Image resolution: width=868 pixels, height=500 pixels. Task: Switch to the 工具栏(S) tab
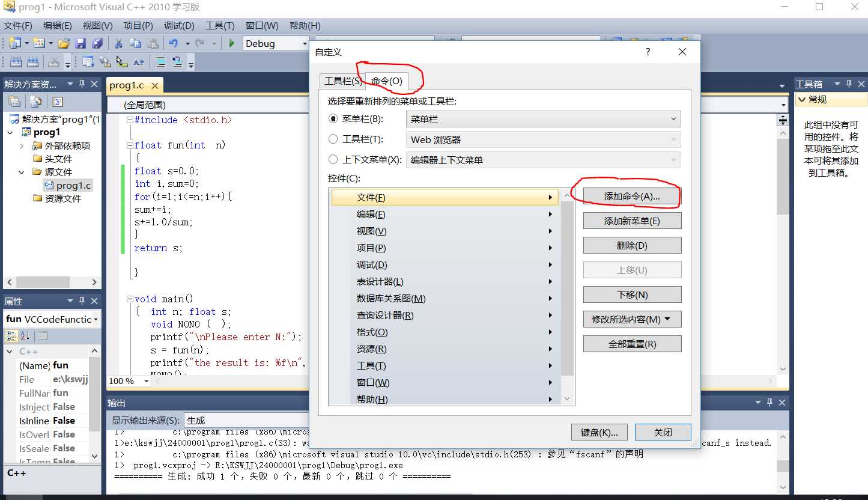pyautogui.click(x=343, y=81)
